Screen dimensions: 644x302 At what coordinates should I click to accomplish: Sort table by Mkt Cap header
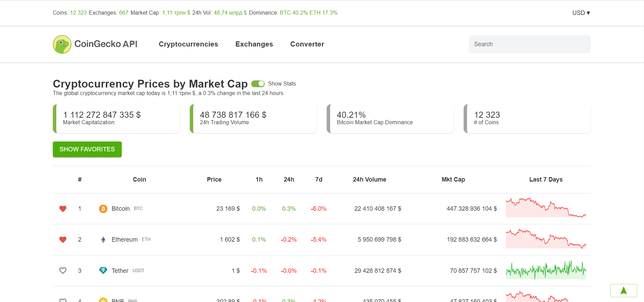453,180
